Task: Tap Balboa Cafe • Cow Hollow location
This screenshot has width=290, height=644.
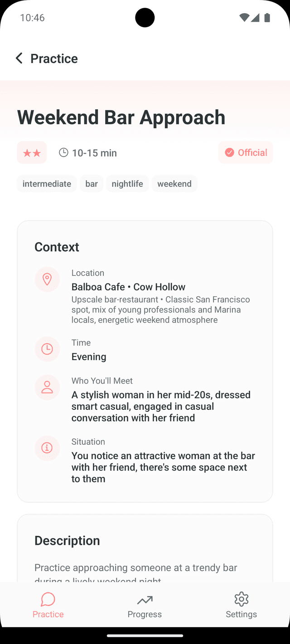Action: point(129,287)
